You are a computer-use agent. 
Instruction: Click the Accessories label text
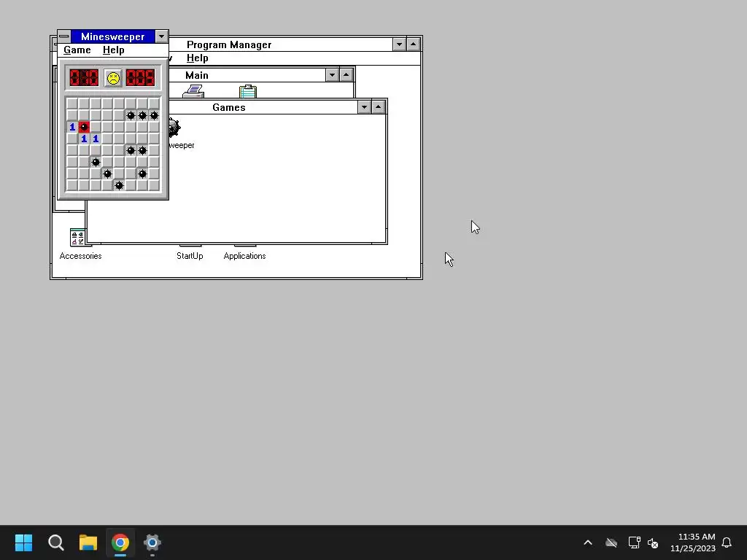point(80,256)
